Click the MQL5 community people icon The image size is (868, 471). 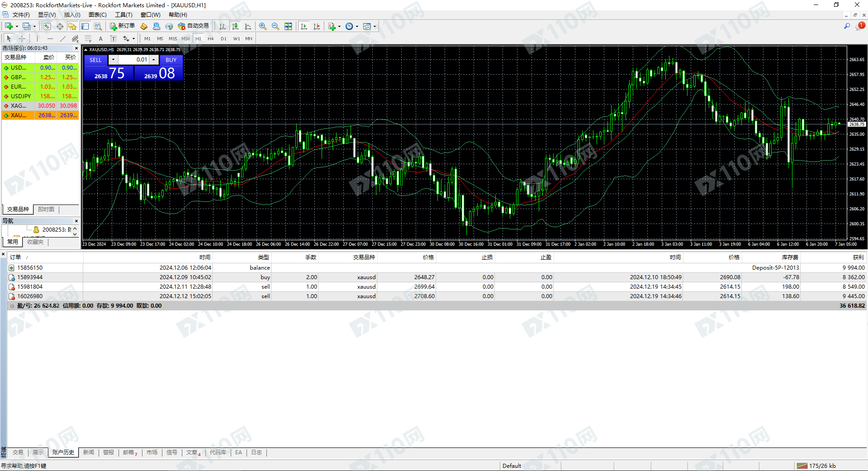tap(157, 26)
